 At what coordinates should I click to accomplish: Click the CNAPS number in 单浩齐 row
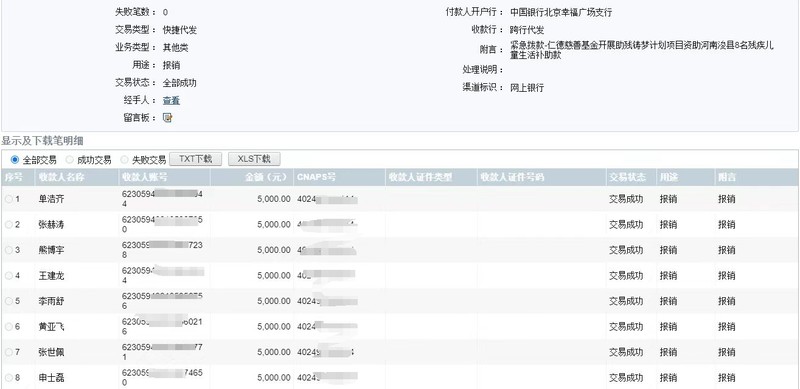(327, 199)
